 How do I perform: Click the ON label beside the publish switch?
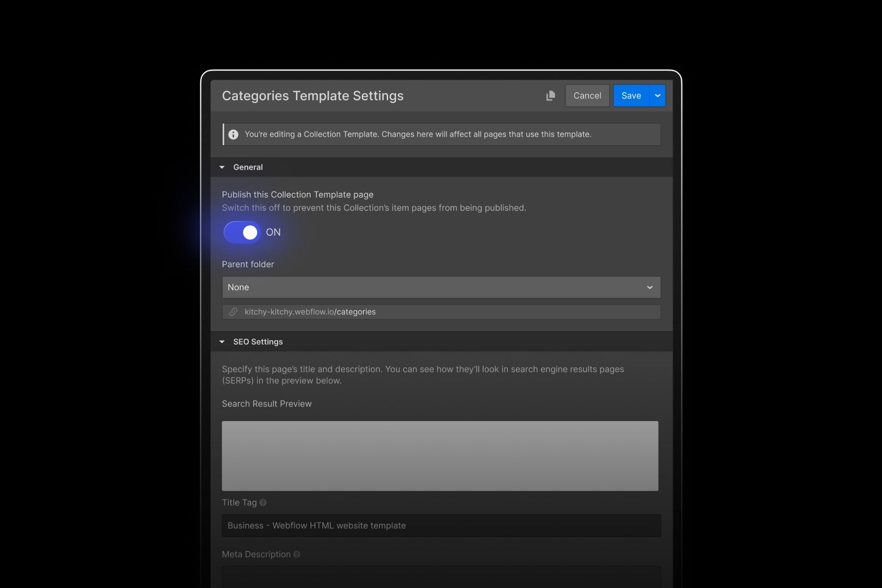pyautogui.click(x=273, y=232)
